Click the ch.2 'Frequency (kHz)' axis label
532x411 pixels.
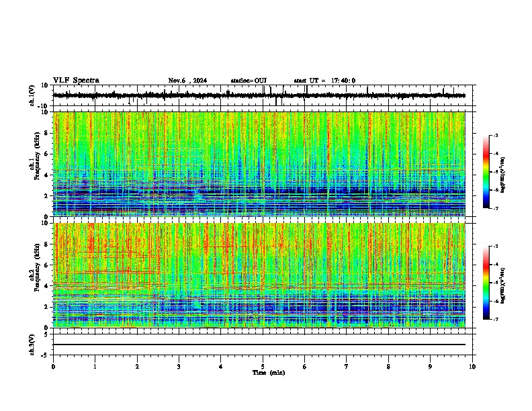click(x=37, y=267)
